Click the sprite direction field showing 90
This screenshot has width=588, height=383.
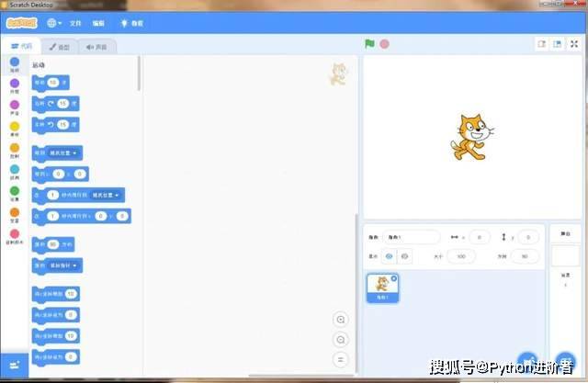point(525,256)
